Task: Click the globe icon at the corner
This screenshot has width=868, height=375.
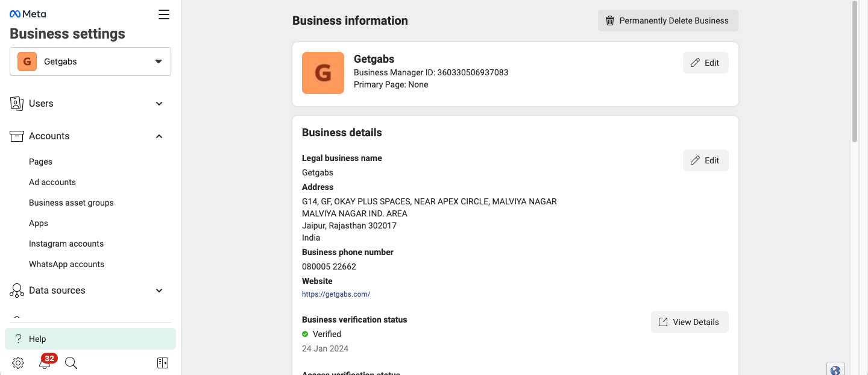Action: (835, 370)
